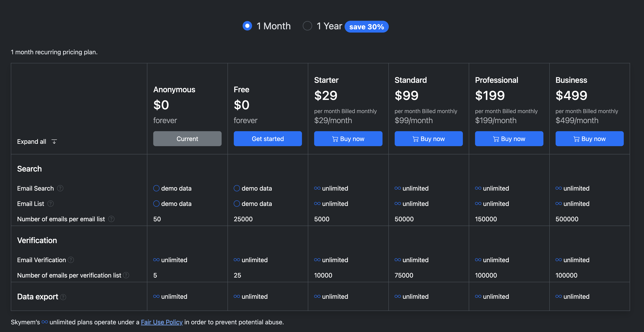Click the infinity icon for Professional Email Search
The width and height of the screenshot is (644, 332).
tap(478, 188)
